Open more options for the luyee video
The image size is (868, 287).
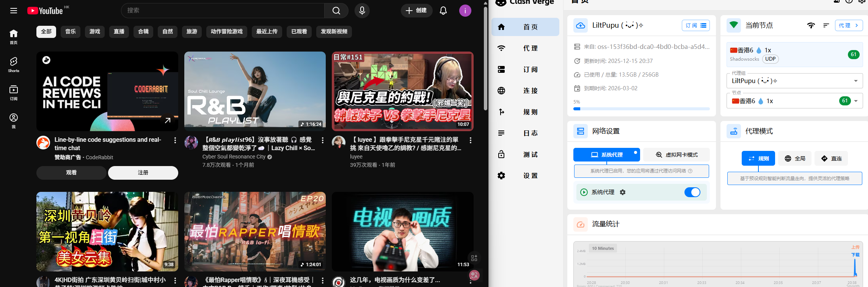[470, 140]
